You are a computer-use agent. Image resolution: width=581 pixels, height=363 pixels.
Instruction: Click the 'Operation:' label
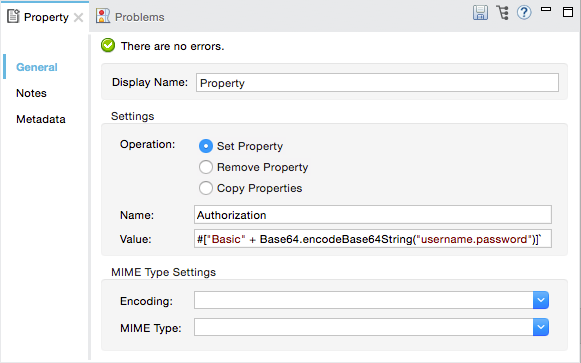pyautogui.click(x=147, y=144)
